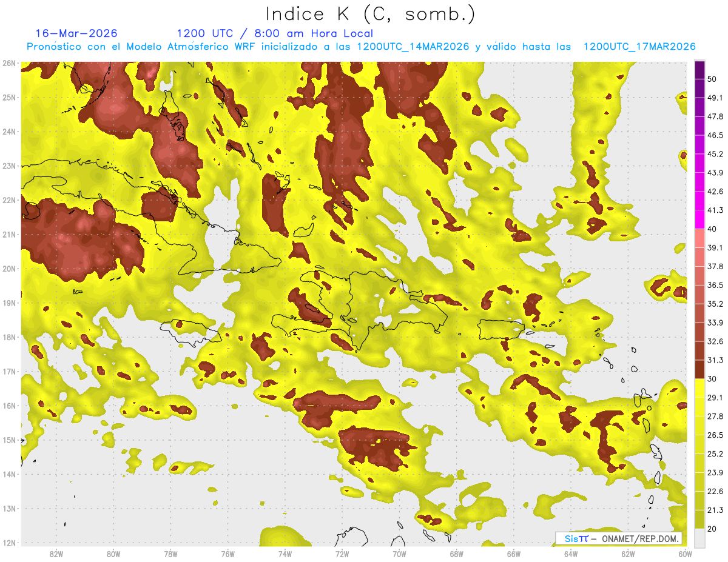The image size is (728, 562).
Task: Click the latitude axis label "16N"
Action: pos(9,406)
